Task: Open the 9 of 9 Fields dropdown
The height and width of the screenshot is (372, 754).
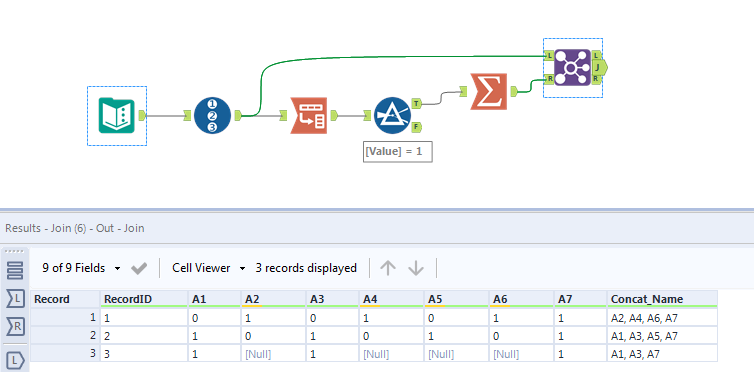Action: tap(82, 268)
